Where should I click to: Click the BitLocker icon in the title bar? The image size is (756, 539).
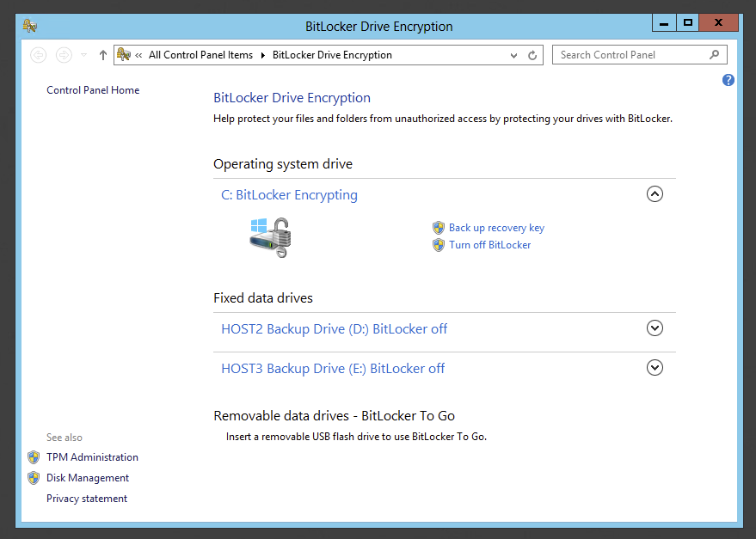[x=30, y=26]
